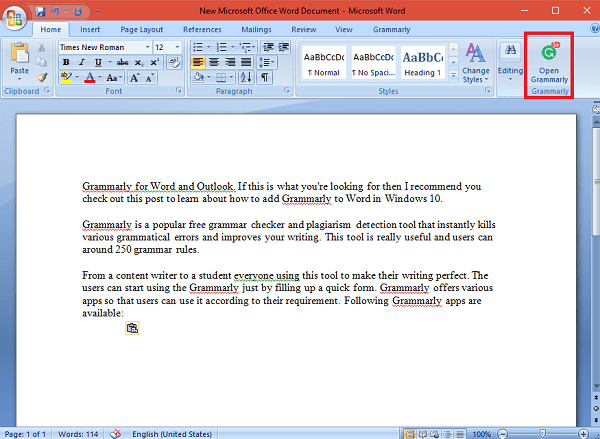Apply No Spacing style
The image size is (600, 439).
pos(373,62)
